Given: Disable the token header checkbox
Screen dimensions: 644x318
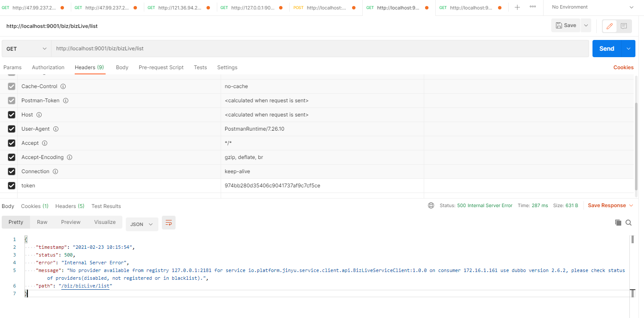Looking at the screenshot, I should click(x=11, y=185).
